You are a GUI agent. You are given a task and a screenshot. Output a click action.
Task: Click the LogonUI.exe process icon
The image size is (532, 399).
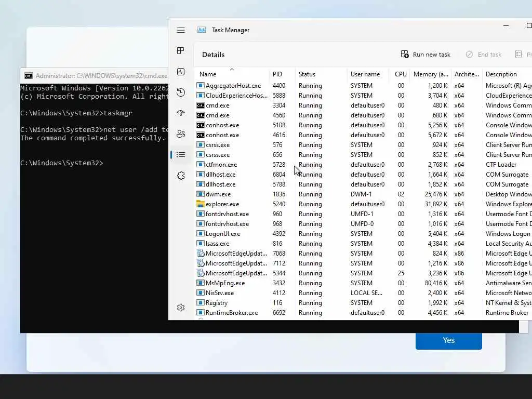[201, 234]
